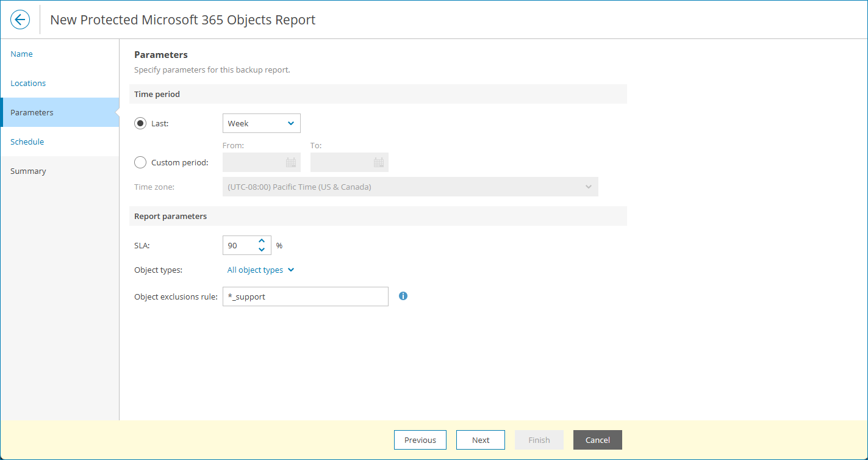This screenshot has height=460, width=868.
Task: Decrement the SLA value using the down arrow
Action: coord(262,249)
